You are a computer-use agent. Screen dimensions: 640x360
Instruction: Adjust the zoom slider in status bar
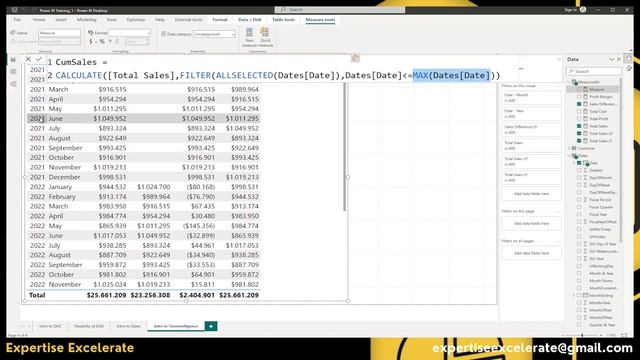pyautogui.click(x=582, y=335)
